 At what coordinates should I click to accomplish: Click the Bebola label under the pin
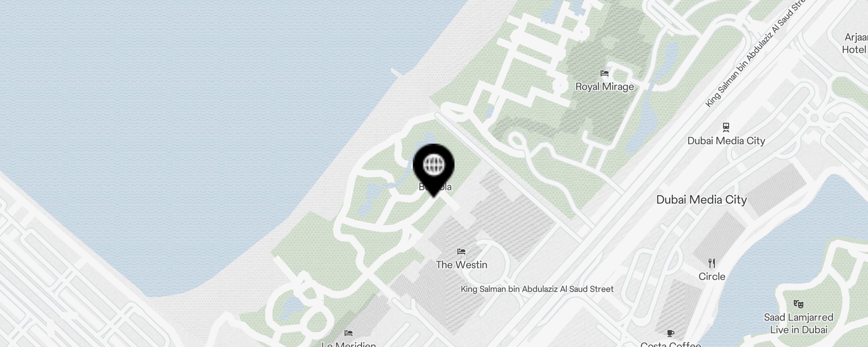click(435, 187)
